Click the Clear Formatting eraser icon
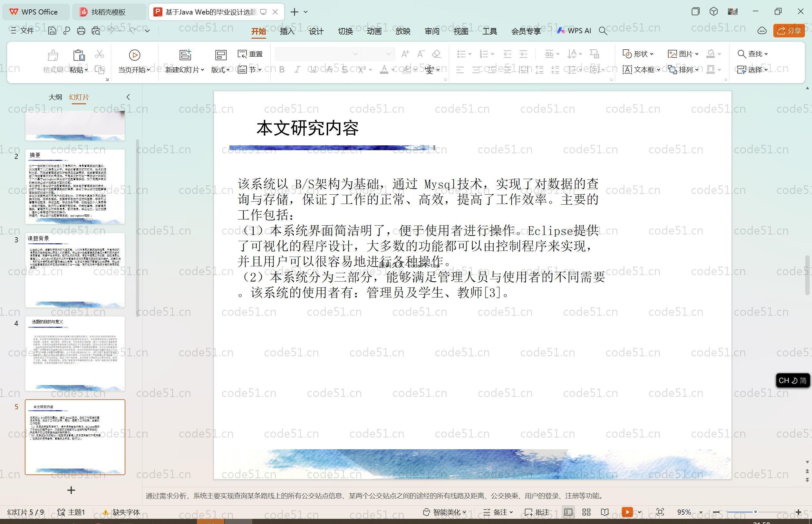The width and height of the screenshot is (812, 524). pyautogui.click(x=436, y=54)
